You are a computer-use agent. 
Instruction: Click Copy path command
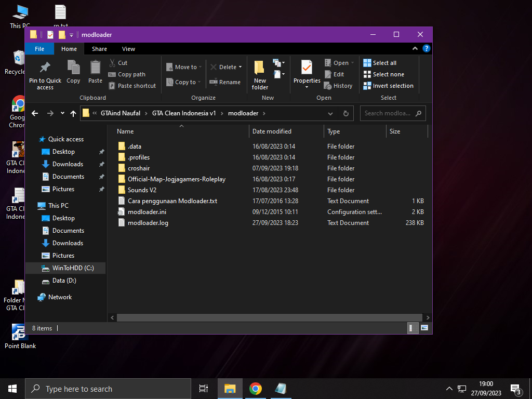click(127, 74)
